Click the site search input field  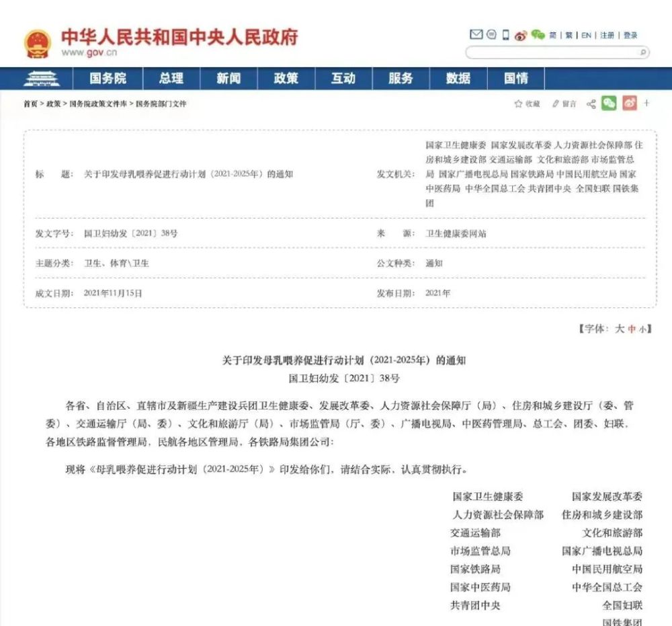pos(558,52)
